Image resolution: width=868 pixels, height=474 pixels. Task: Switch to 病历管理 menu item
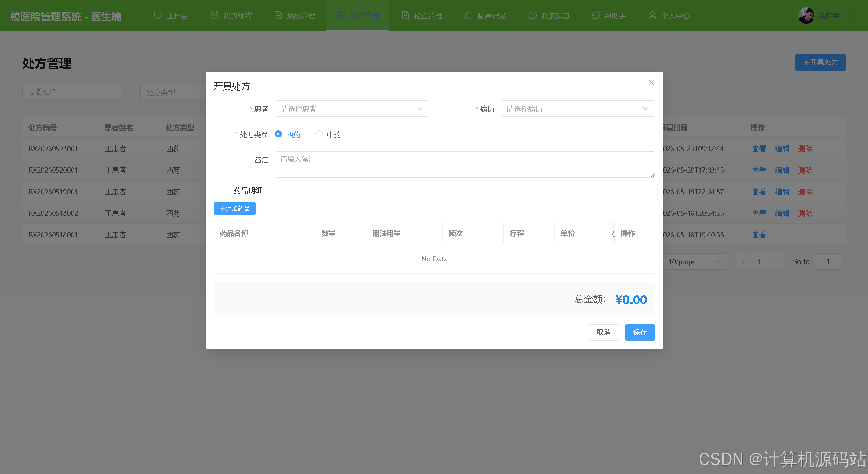[x=295, y=16]
